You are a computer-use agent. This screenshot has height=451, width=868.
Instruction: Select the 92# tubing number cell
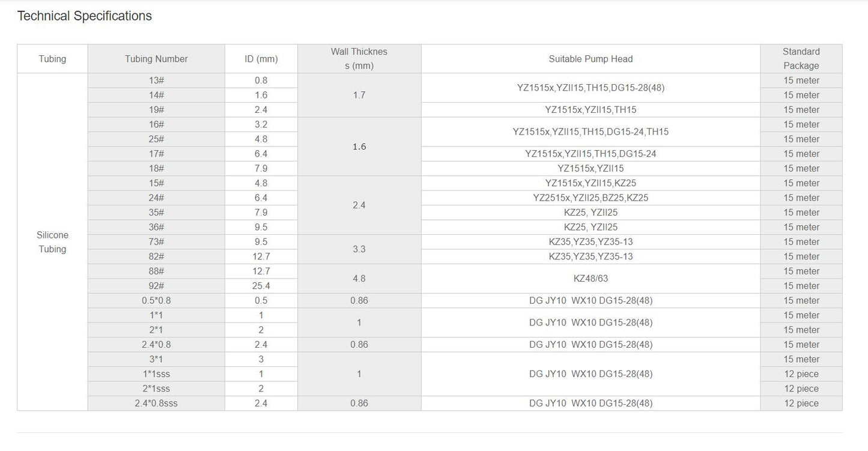click(156, 286)
